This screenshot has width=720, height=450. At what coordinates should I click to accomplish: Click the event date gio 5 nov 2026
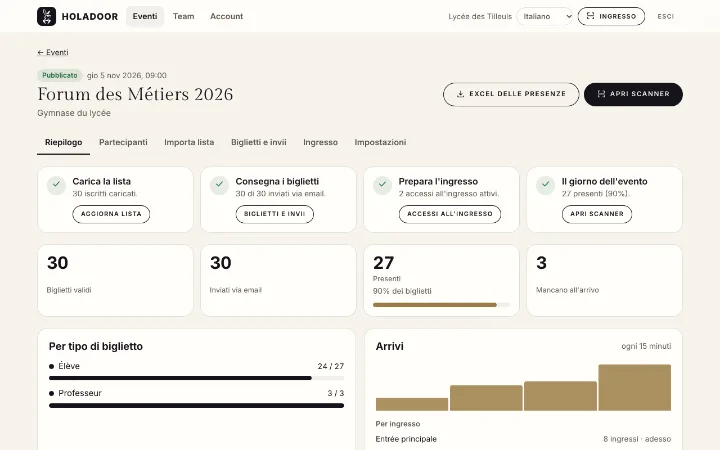pyautogui.click(x=127, y=75)
